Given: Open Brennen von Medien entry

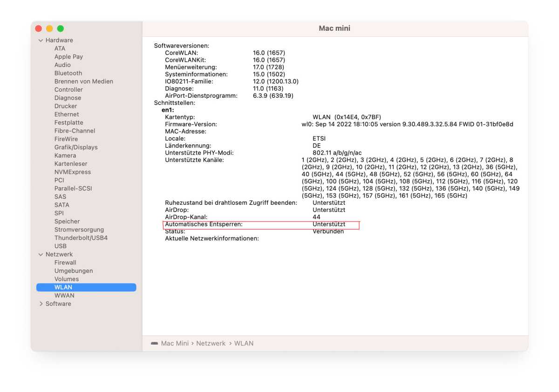Looking at the screenshot, I should pos(83,81).
